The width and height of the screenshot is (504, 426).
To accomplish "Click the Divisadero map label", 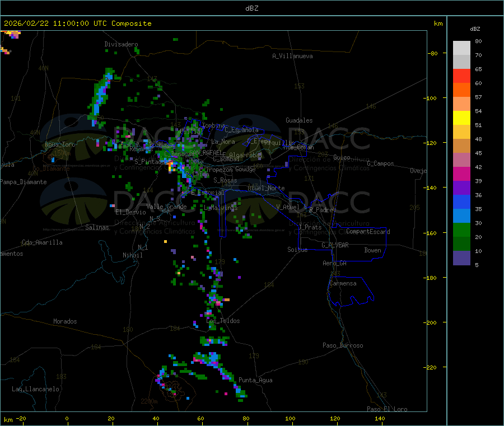I will (x=121, y=44).
